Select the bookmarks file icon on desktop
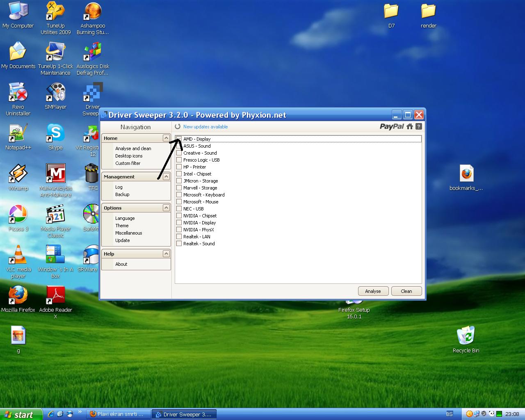The image size is (525, 420). [466, 178]
